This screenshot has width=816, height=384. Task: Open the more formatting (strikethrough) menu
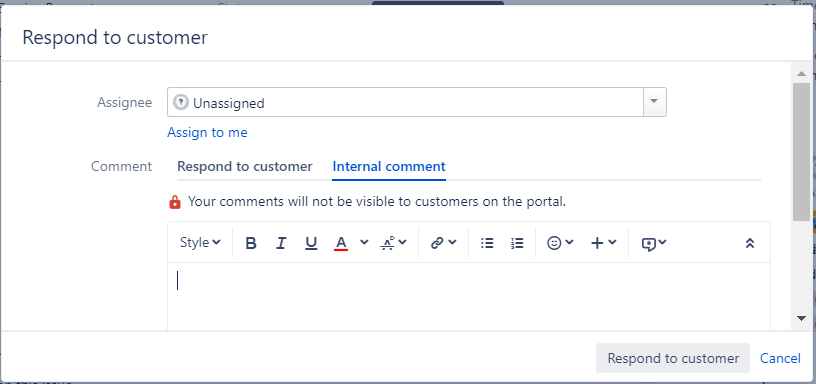394,243
